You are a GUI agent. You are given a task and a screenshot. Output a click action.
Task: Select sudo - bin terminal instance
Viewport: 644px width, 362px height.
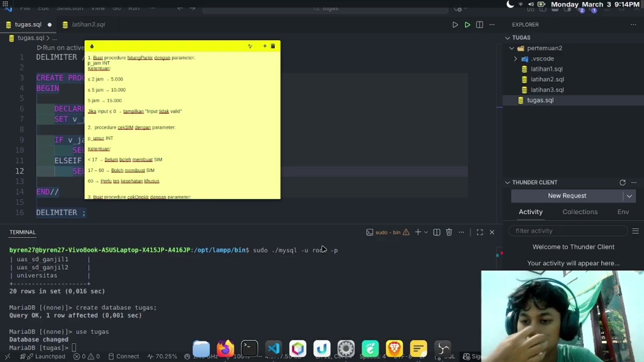[387, 232]
